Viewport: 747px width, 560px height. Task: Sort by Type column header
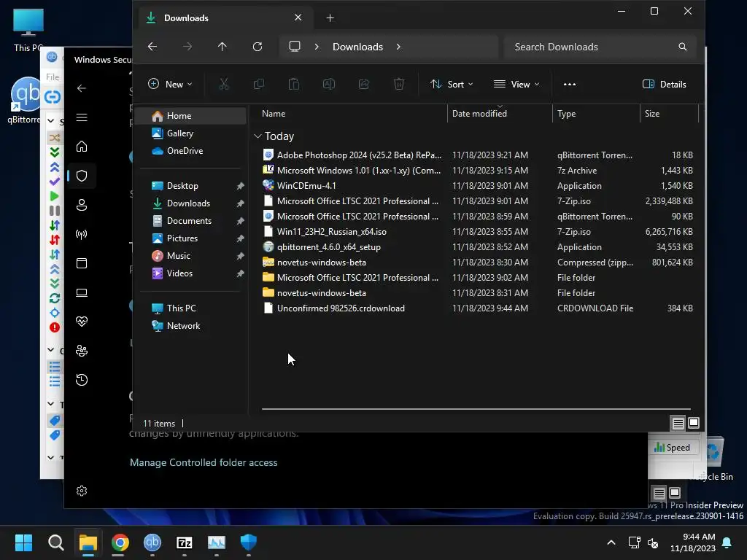click(596, 114)
